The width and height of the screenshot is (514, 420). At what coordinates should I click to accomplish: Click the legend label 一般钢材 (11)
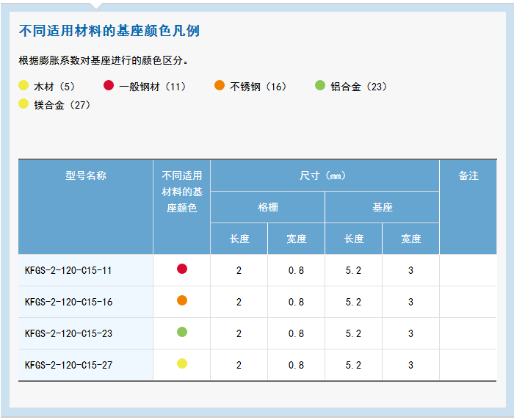pos(153,87)
